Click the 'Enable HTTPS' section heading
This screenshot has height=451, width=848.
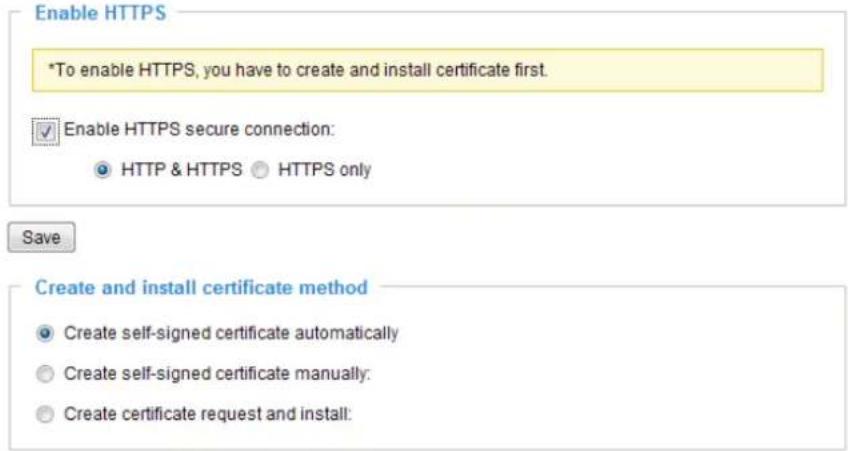pyautogui.click(x=101, y=13)
